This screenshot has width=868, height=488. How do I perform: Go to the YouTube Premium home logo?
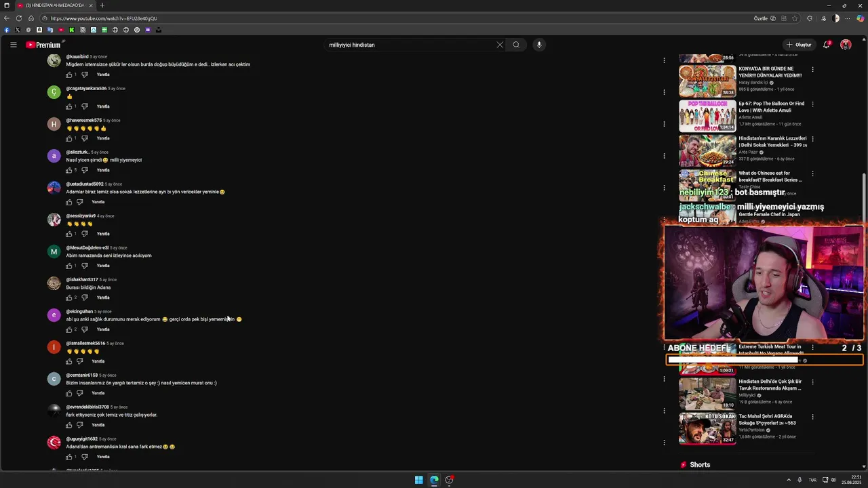[43, 45]
